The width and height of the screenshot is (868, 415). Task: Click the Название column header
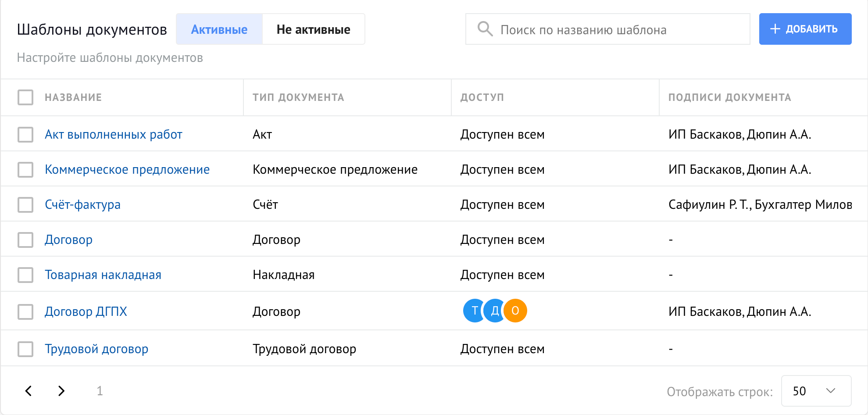tap(73, 97)
